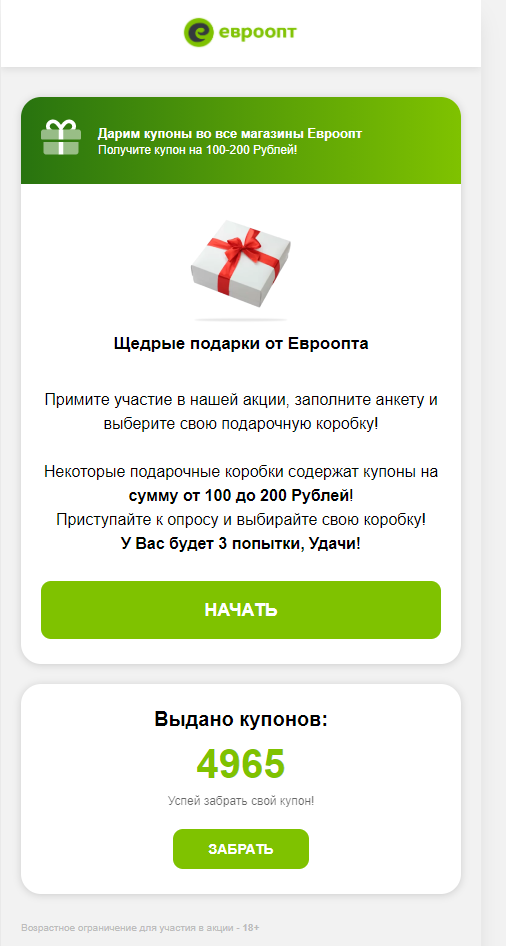Click 'выберите свою подарочную коробку!' text line
The width and height of the screenshot is (506, 946).
point(241,424)
